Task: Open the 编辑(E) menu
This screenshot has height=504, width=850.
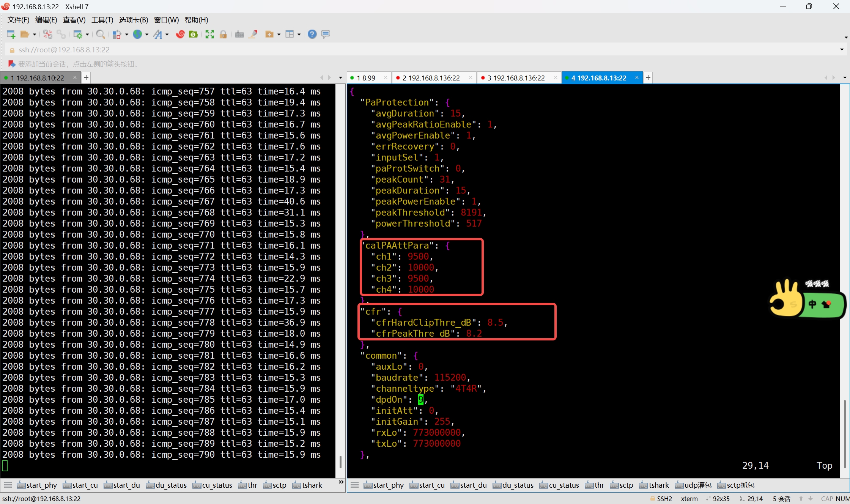Action: (x=46, y=20)
